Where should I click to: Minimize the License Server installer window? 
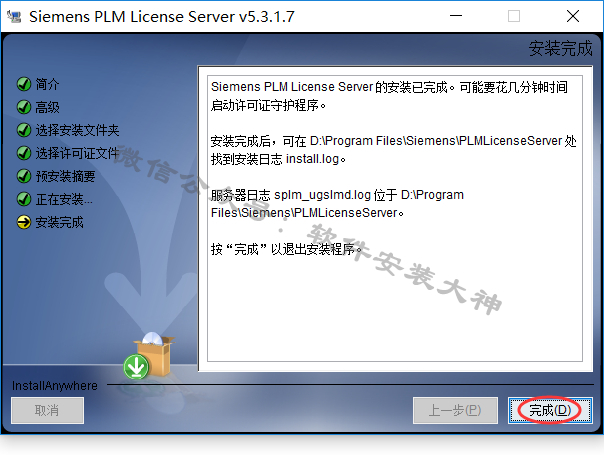pos(456,16)
